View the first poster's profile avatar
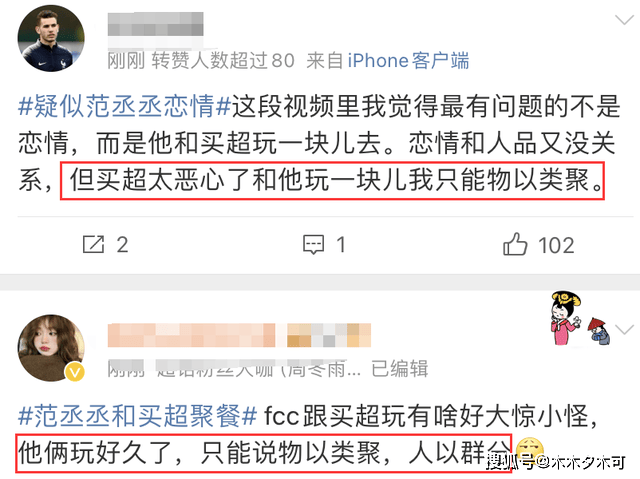This screenshot has height=479, width=640. [51, 38]
